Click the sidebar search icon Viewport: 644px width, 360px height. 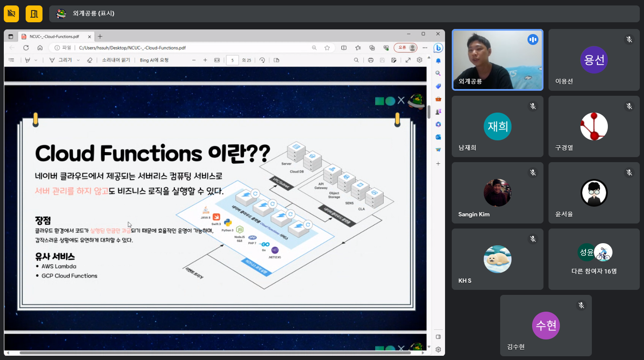(438, 73)
